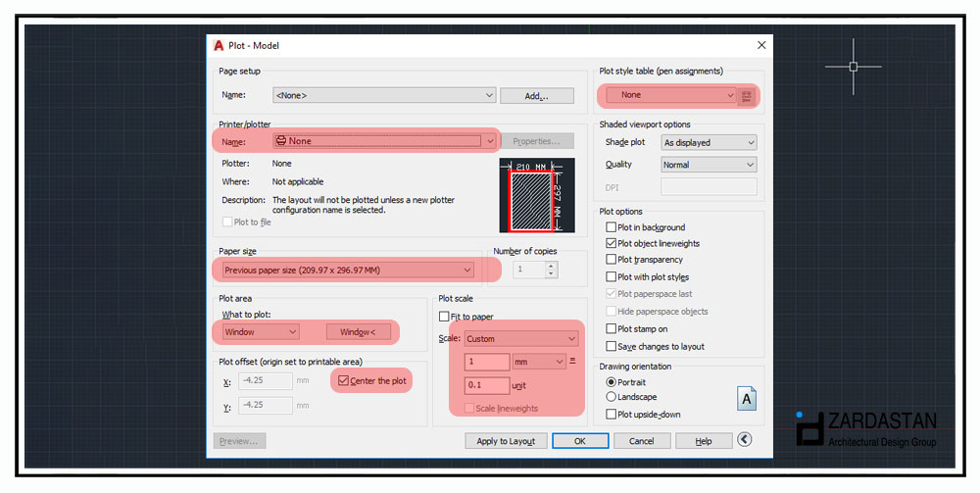Screen dimensions: 980x493
Task: Click the page orientation preview icon
Action: (746, 398)
